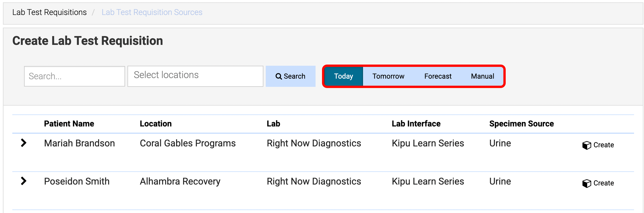Expand Poseidon Smith's row chevron

24,181
